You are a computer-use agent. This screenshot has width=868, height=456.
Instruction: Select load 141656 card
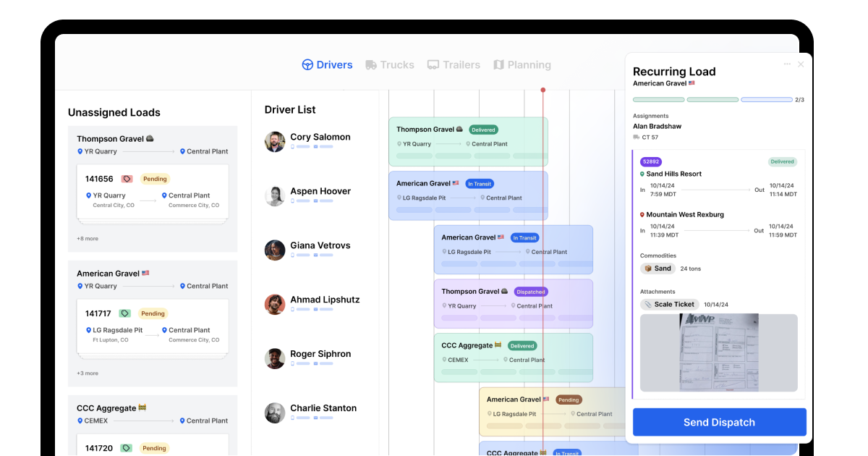[153, 192]
